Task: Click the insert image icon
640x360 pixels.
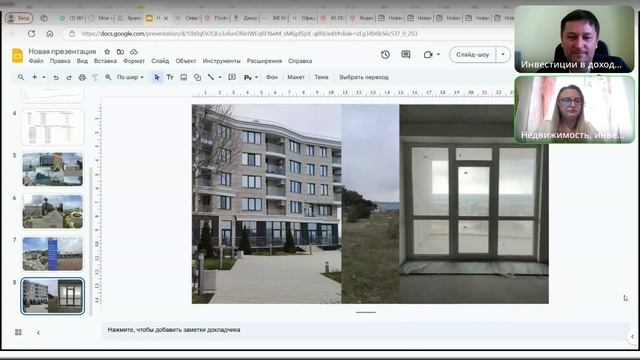Action: [184, 77]
